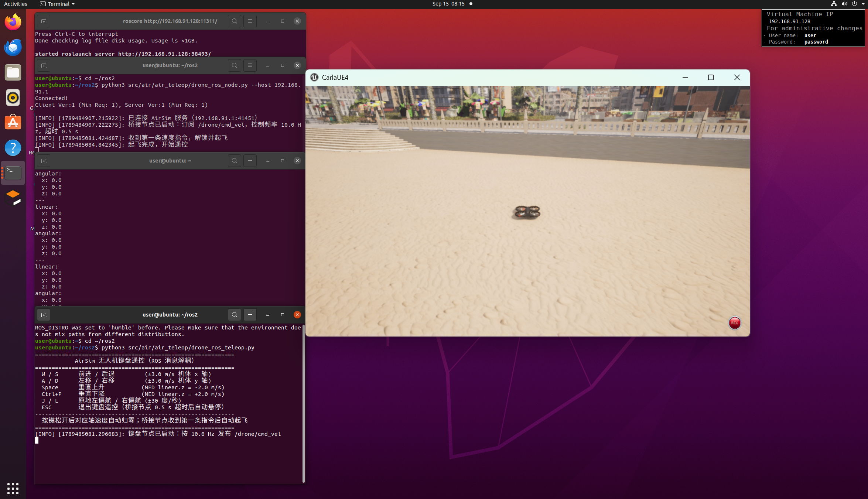868x499 pixels.
Task: Click the 'Connected!' line in drone_ros_node terminal
Action: click(x=51, y=98)
